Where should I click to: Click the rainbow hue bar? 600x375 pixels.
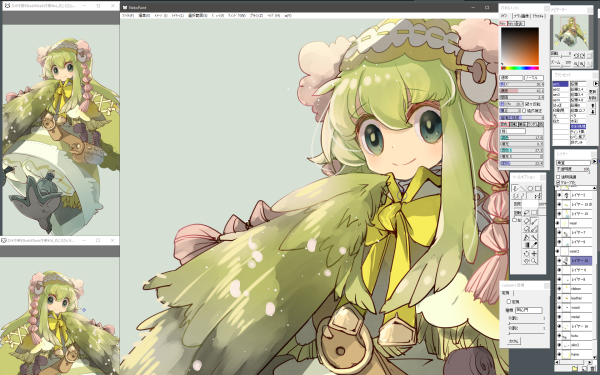tap(520, 68)
